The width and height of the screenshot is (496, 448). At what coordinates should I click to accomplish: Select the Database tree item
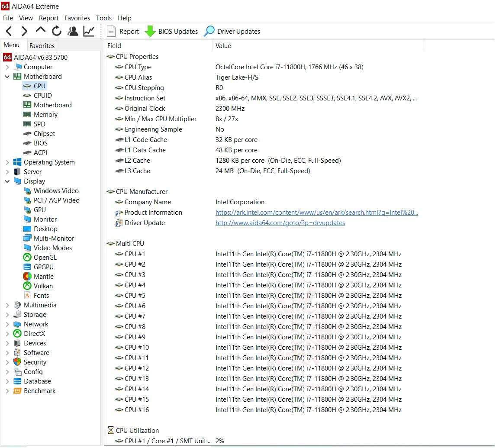[x=32, y=381]
